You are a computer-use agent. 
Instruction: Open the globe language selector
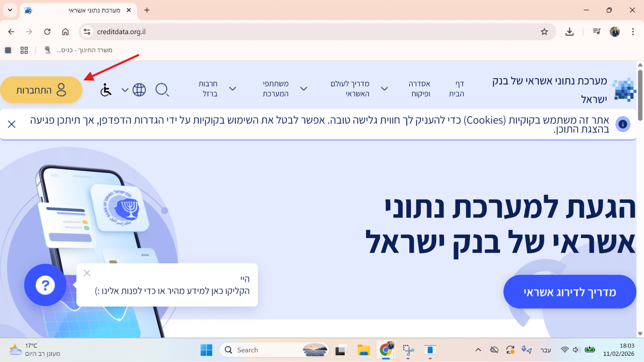point(139,90)
